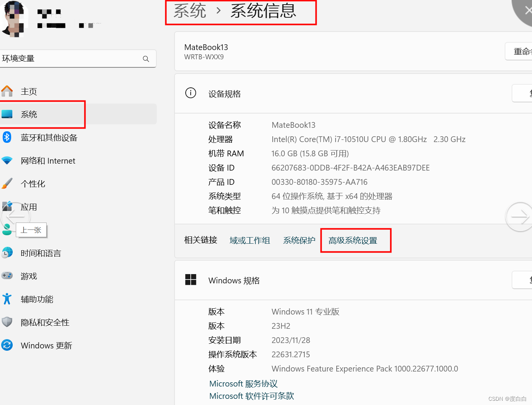Open the 域或工作组 link
The height and width of the screenshot is (405, 532).
[250, 241]
